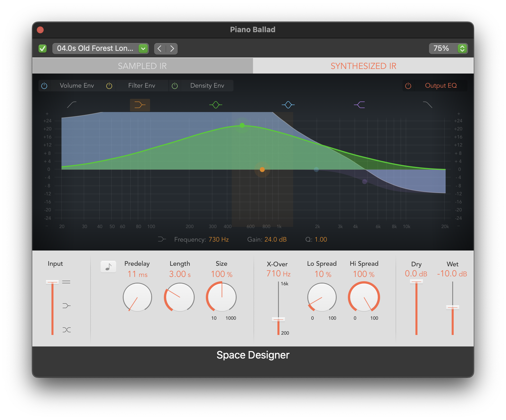
Task: Click the Gain value 24.0 dB
Action: click(275, 239)
